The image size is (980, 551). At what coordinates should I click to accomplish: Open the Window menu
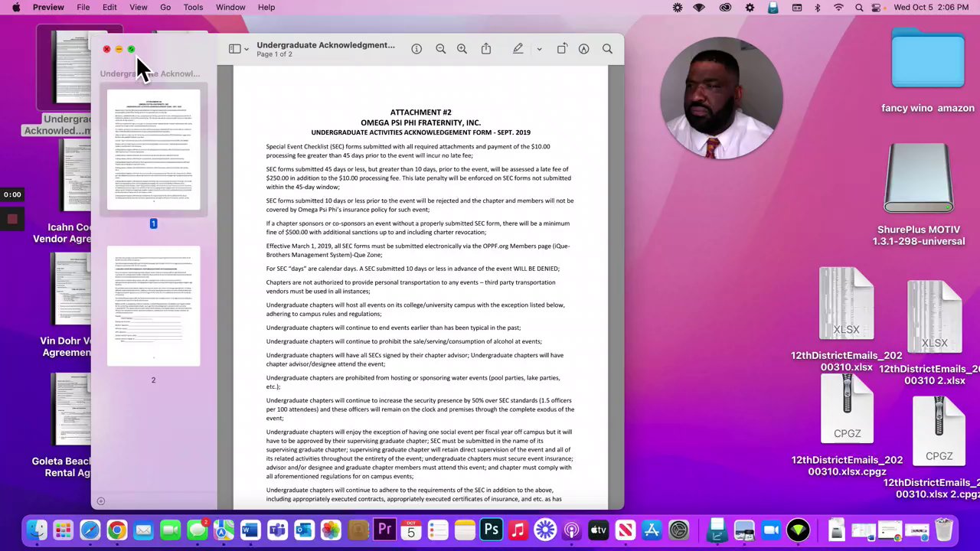click(230, 8)
